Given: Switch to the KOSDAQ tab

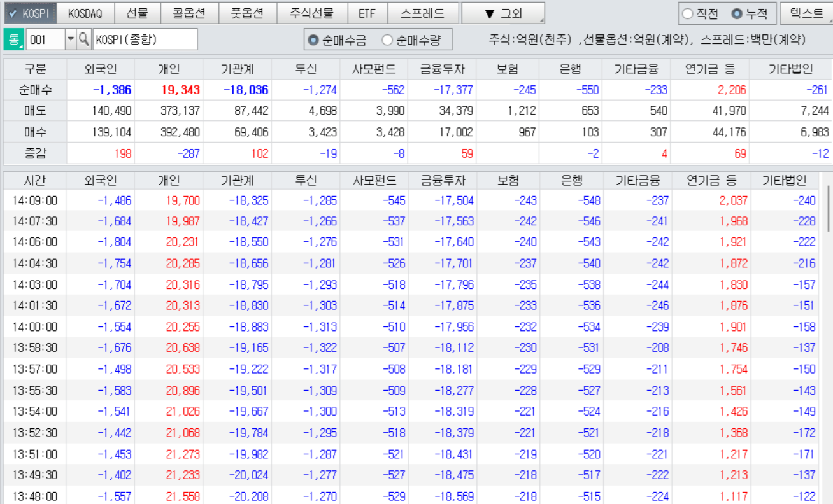Looking at the screenshot, I should point(85,13).
